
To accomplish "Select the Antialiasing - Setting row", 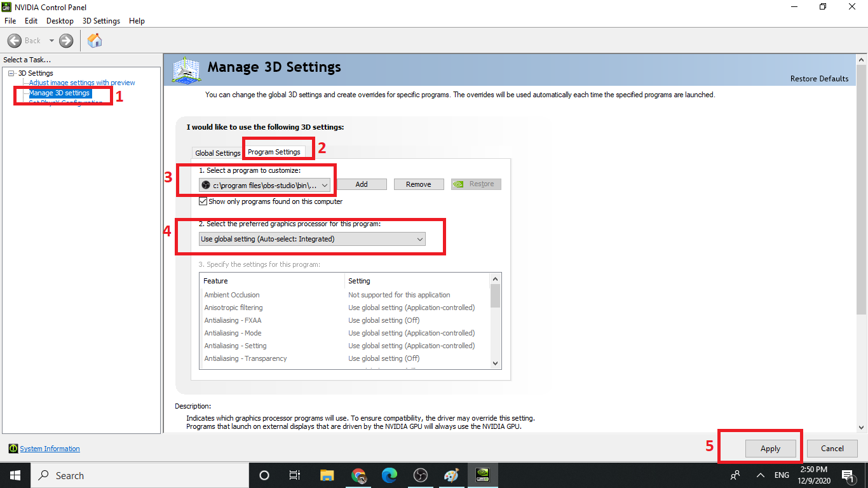I will click(x=344, y=346).
